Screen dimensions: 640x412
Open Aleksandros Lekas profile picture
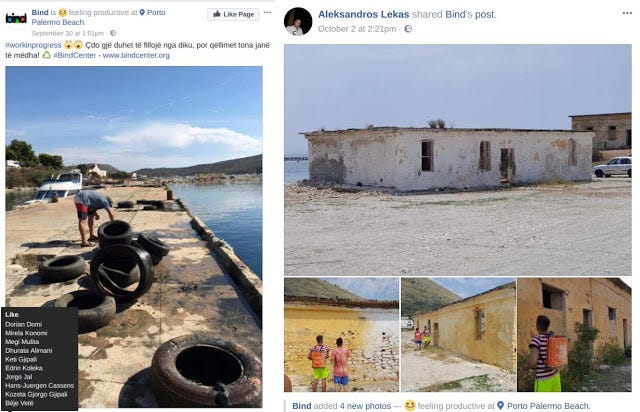[x=298, y=22]
